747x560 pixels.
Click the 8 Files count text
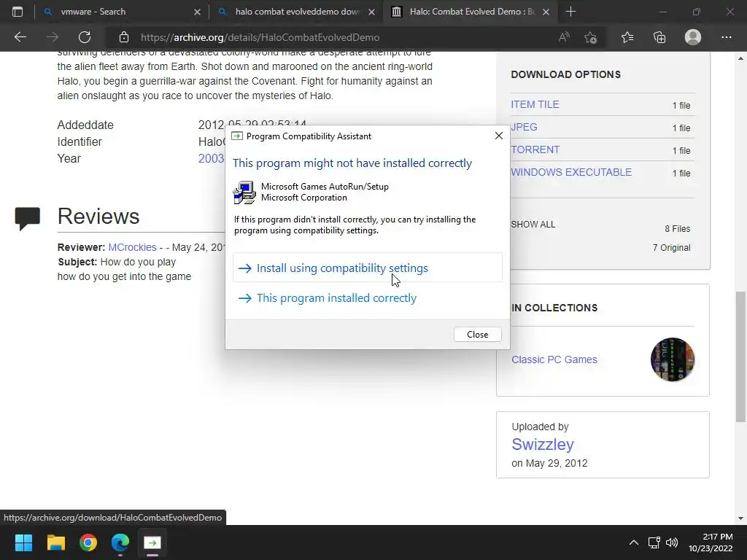(678, 228)
